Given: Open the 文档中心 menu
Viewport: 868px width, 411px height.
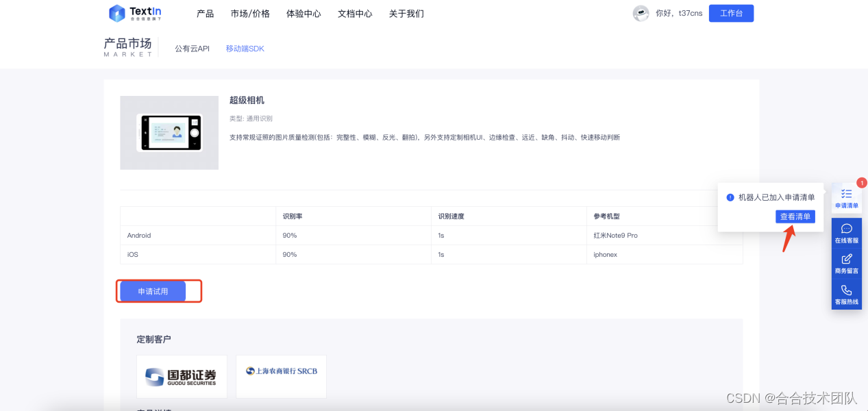Looking at the screenshot, I should click(355, 14).
